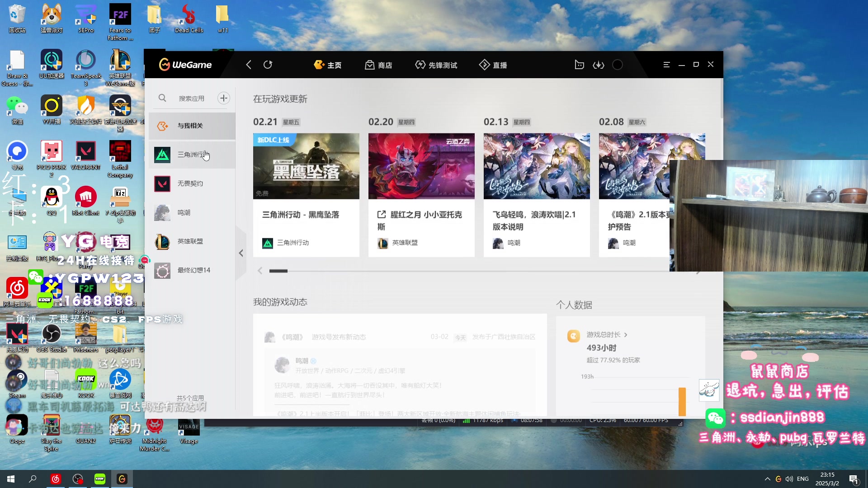This screenshot has height=488, width=868.
Task: Focus the 搜索应用 search field
Action: [192, 98]
